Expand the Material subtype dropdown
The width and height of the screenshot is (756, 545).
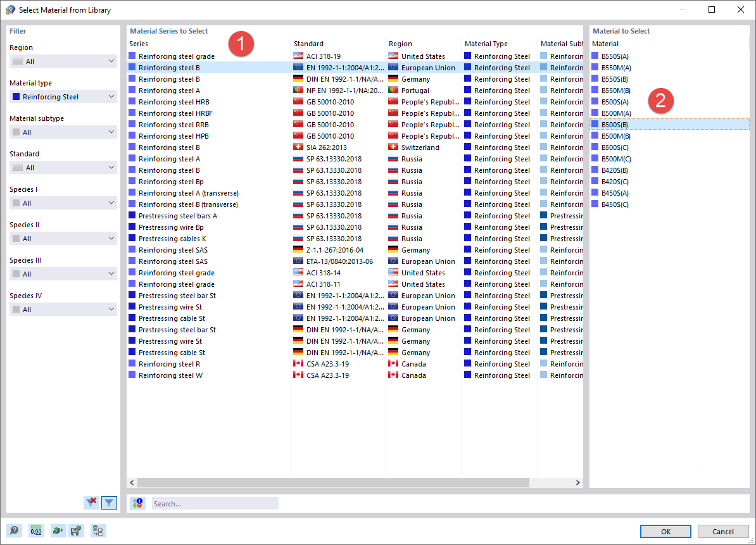[x=63, y=132]
